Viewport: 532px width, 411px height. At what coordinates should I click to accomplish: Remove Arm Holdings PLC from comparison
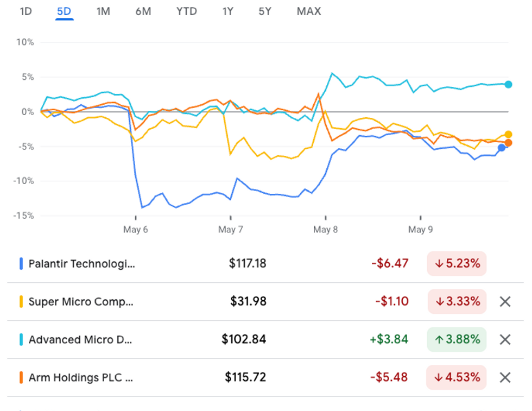(x=505, y=377)
